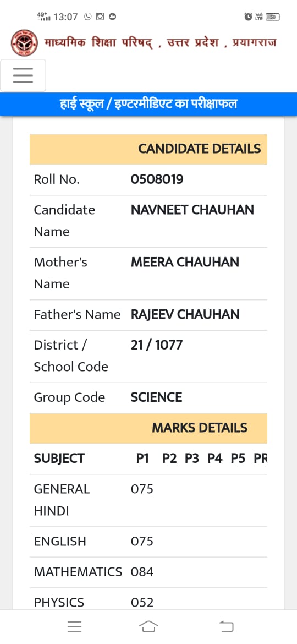Tap the battery indicator icon
Image resolution: width=297 pixels, height=644 pixels.
[273, 17]
